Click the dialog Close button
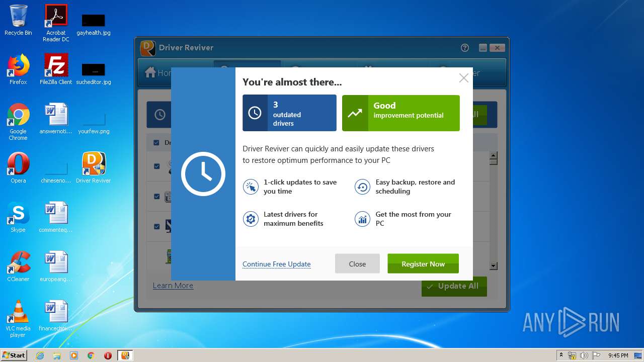This screenshot has height=362, width=644. pyautogui.click(x=357, y=264)
